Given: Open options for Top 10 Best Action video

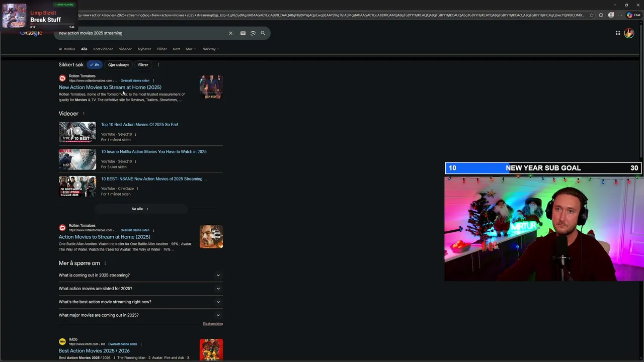Looking at the screenshot, I should 135,134.
